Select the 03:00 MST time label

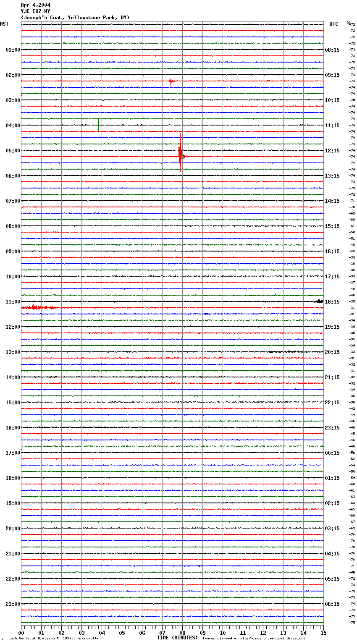click(x=13, y=100)
